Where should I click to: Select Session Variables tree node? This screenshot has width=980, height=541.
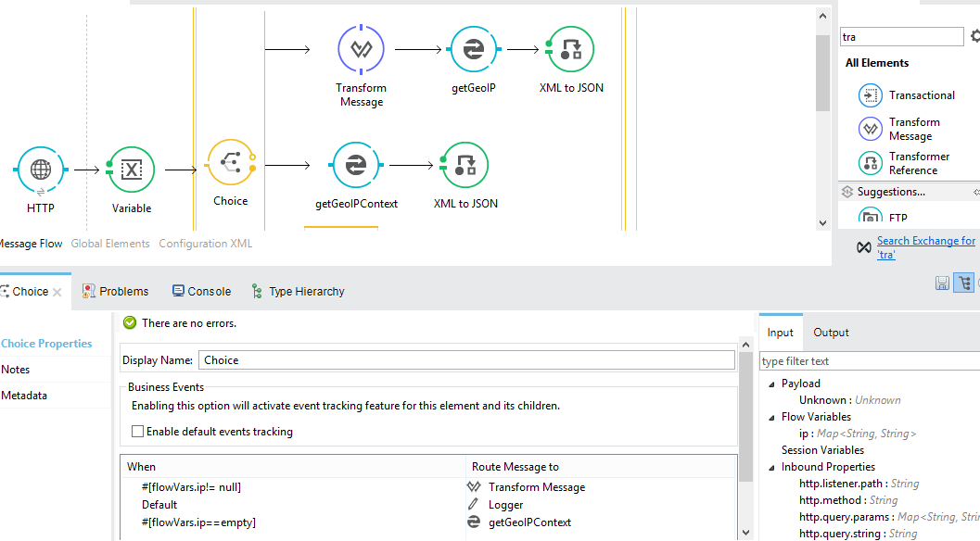coord(822,450)
